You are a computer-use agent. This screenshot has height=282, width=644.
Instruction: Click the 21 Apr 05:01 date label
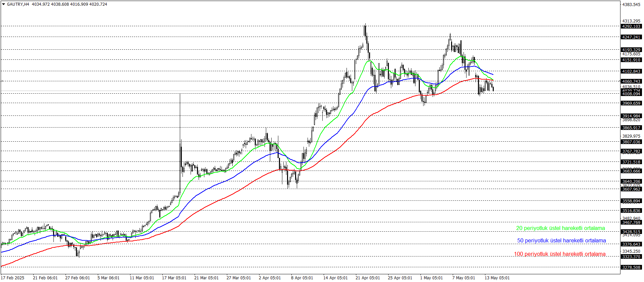coord(368,278)
